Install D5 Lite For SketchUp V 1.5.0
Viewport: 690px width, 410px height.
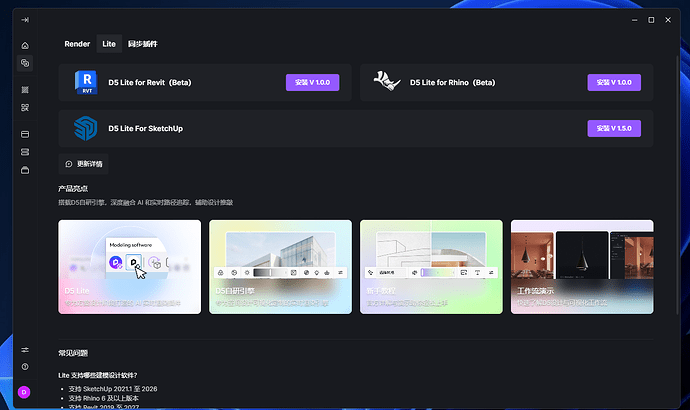point(614,128)
